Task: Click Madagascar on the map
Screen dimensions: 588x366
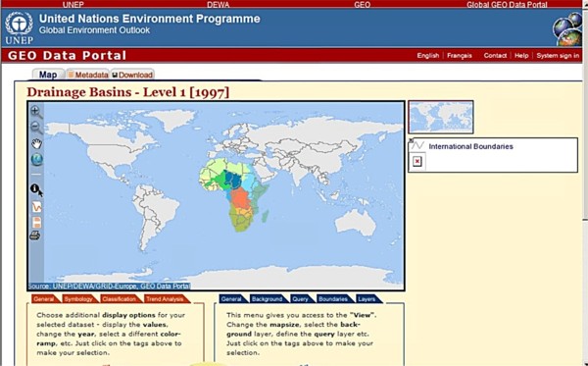Action: [x=265, y=216]
